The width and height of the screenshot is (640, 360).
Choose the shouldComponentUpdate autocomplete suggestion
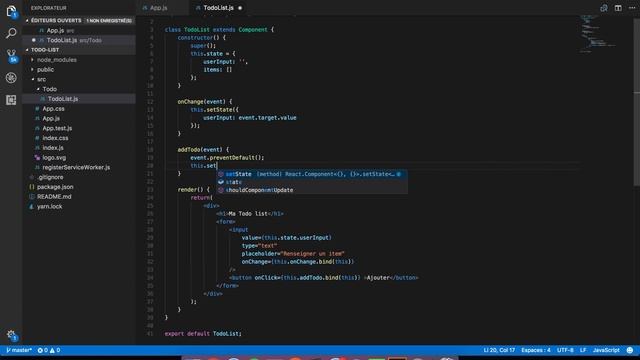[311, 190]
